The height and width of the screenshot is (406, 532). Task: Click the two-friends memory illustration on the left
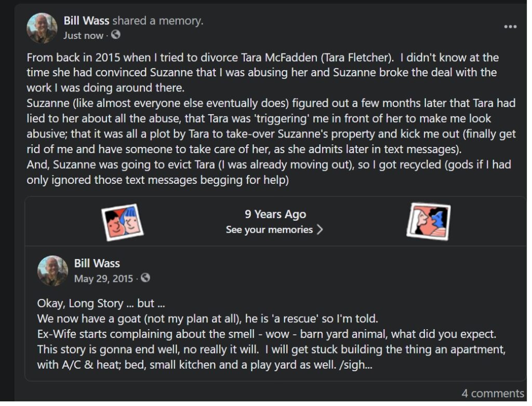(x=122, y=222)
